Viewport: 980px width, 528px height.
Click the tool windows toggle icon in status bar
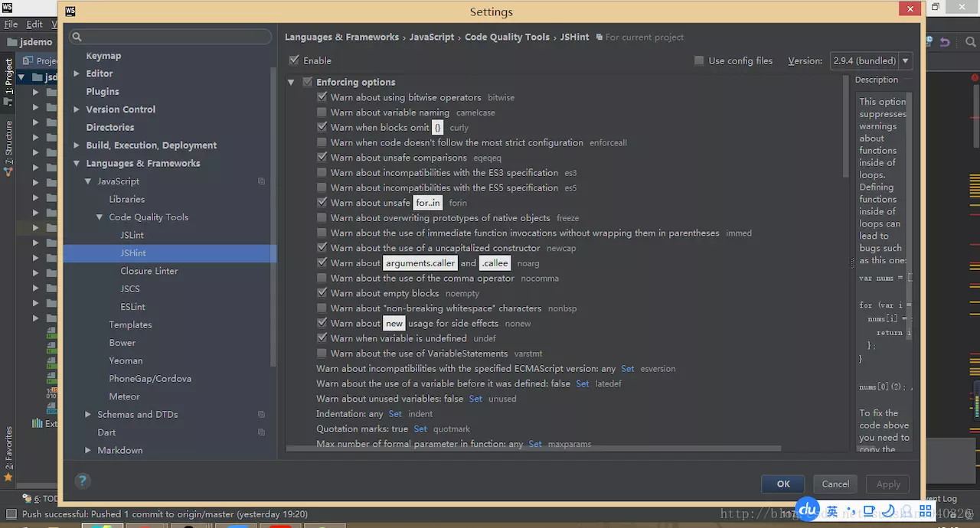coord(11,514)
